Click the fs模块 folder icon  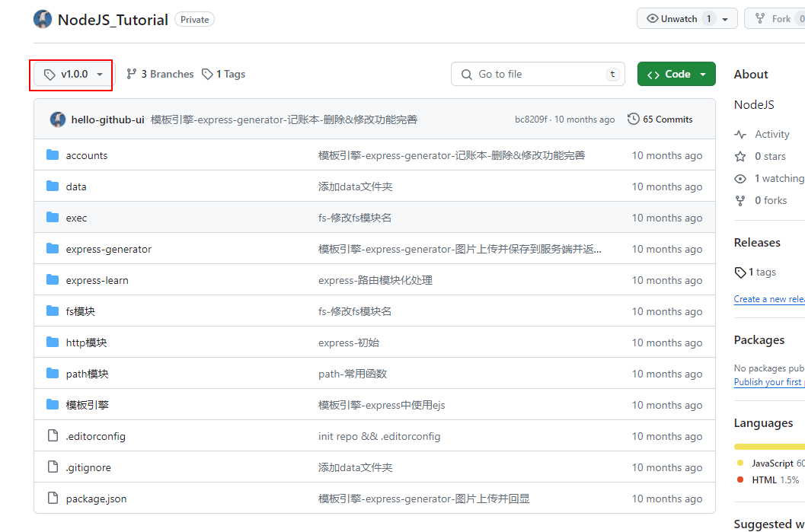click(x=53, y=311)
